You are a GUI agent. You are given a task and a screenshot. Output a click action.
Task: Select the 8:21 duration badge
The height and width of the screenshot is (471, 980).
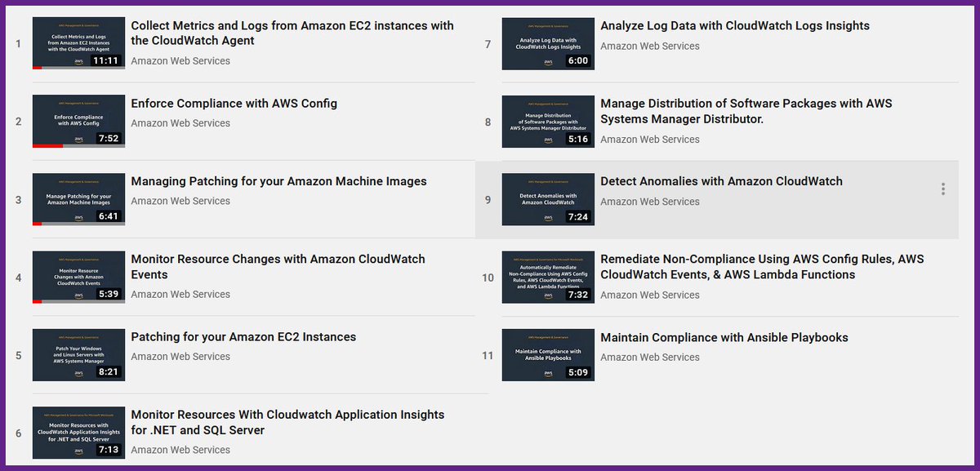(109, 372)
